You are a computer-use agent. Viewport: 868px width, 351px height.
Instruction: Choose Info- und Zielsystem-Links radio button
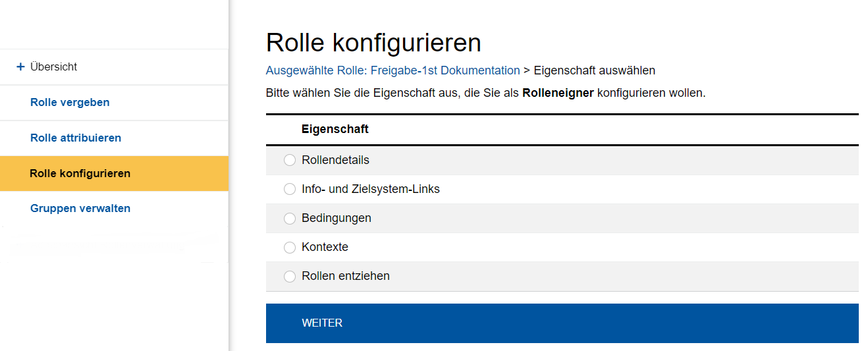290,190
